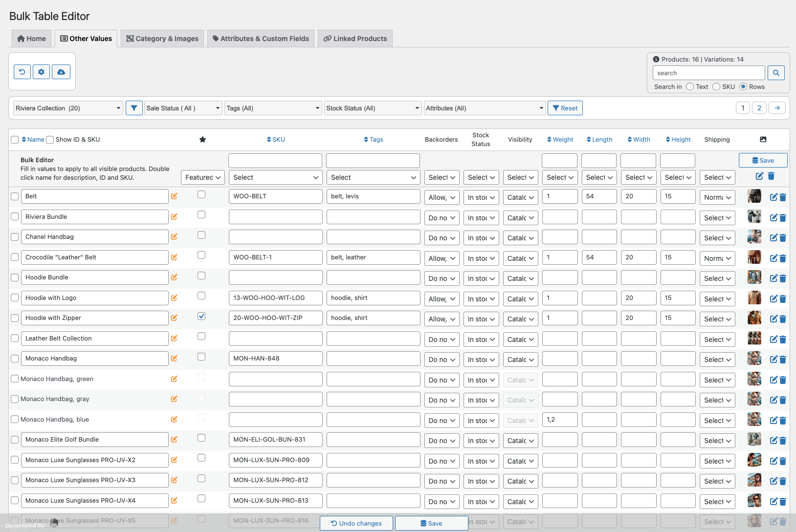Open the settings gear icon
Screen dimensions: 796x532
[41, 71]
